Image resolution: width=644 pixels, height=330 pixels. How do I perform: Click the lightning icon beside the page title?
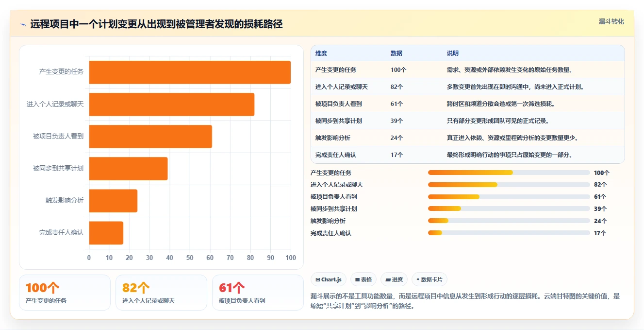pyautogui.click(x=23, y=24)
